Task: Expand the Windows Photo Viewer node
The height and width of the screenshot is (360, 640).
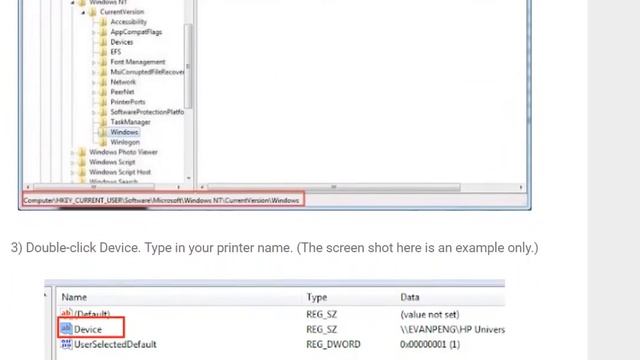Action: click(72, 153)
